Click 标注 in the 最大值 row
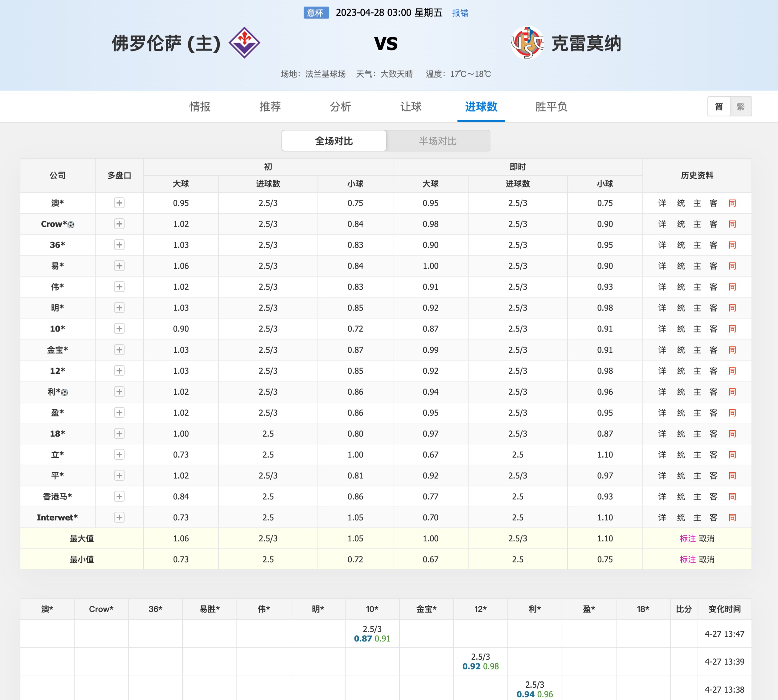The width and height of the screenshot is (778, 700). pyautogui.click(x=688, y=539)
